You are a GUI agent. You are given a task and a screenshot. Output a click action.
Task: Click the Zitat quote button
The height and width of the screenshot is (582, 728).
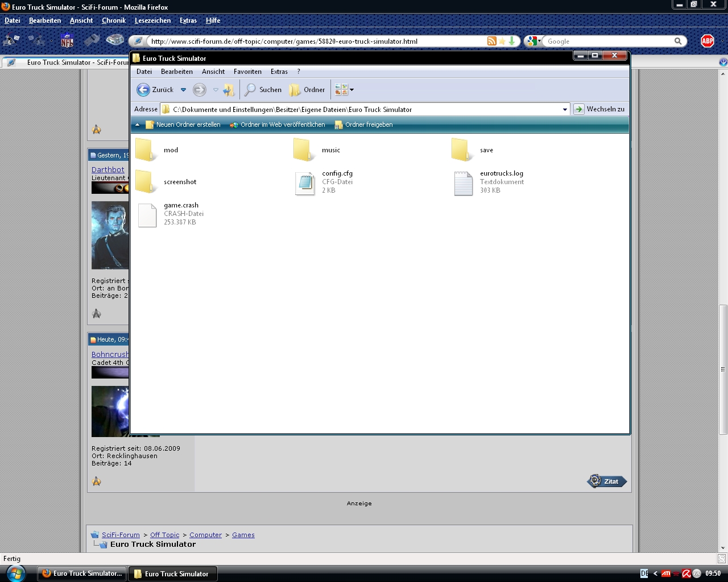coord(607,481)
